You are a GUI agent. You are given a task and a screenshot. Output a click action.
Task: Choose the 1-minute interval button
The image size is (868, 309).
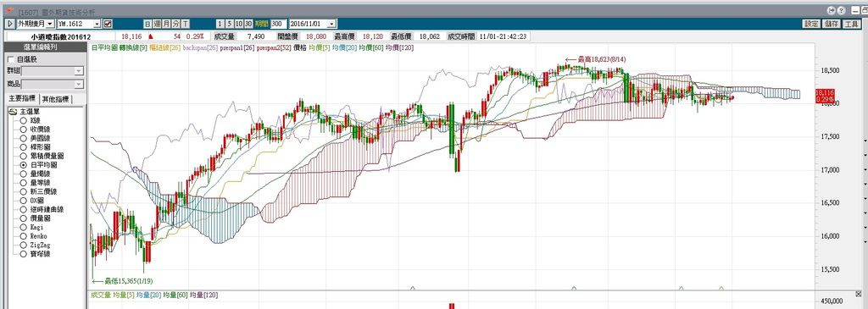click(220, 24)
